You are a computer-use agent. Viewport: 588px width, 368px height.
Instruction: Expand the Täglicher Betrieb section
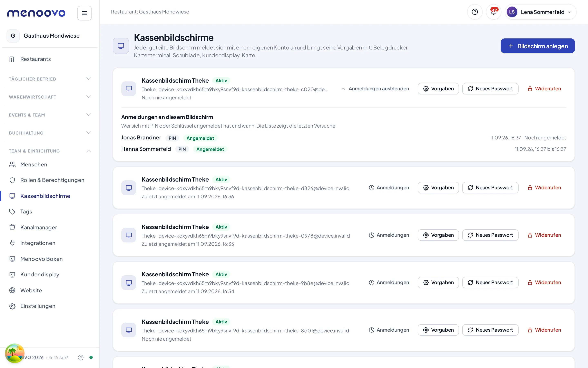click(50, 79)
